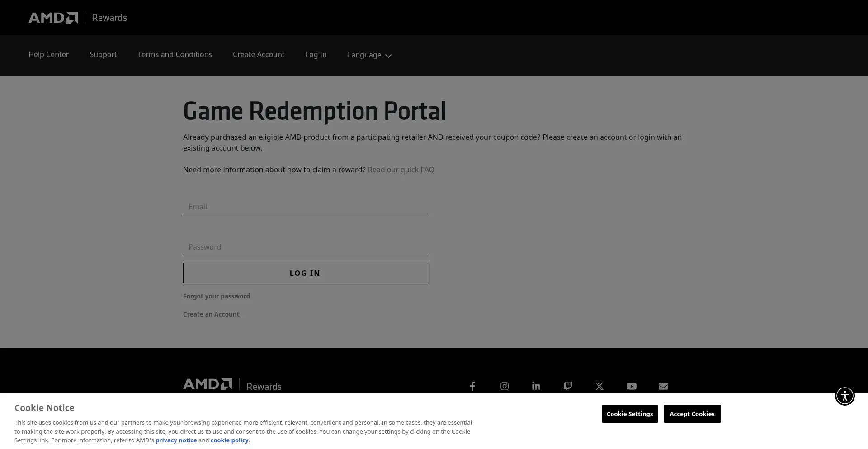
Task: Open Cookie Settings button
Action: (630, 414)
